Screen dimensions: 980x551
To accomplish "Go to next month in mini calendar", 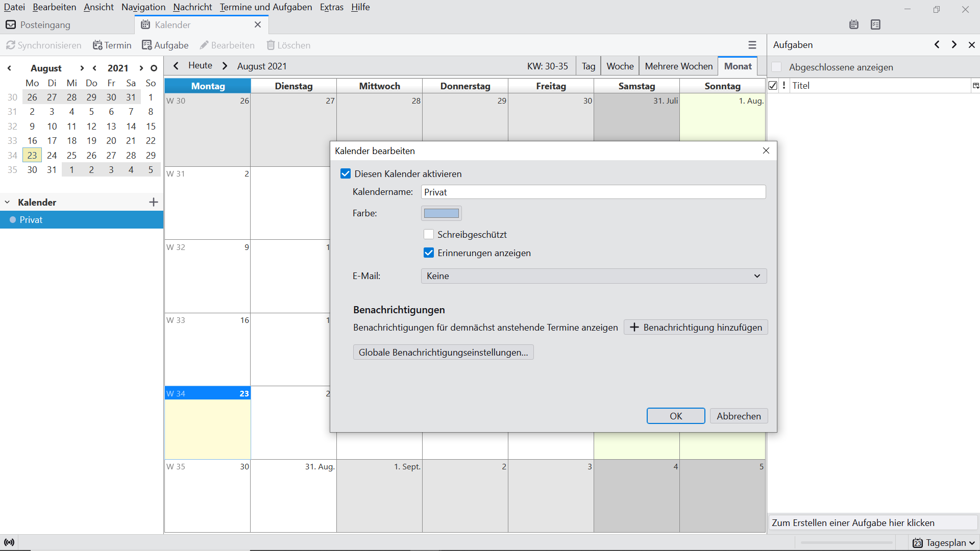I will click(x=82, y=68).
